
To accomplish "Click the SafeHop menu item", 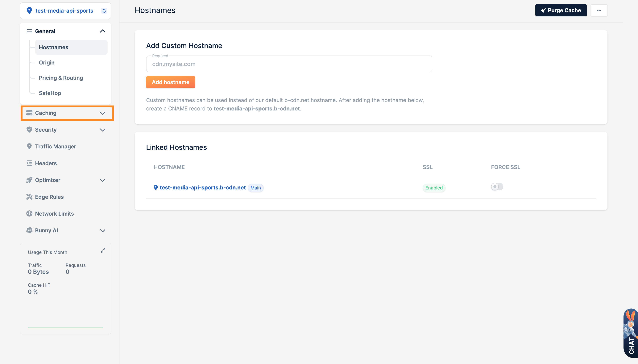I will click(x=50, y=93).
